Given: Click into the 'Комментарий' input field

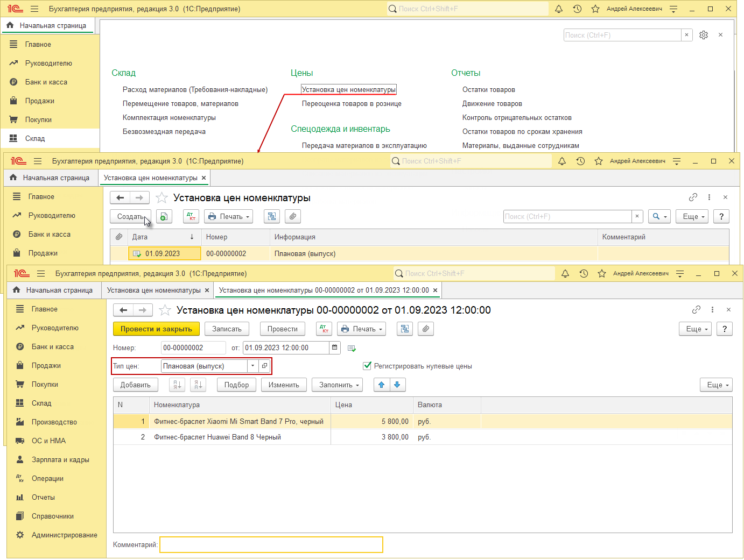Looking at the screenshot, I should tap(271, 544).
